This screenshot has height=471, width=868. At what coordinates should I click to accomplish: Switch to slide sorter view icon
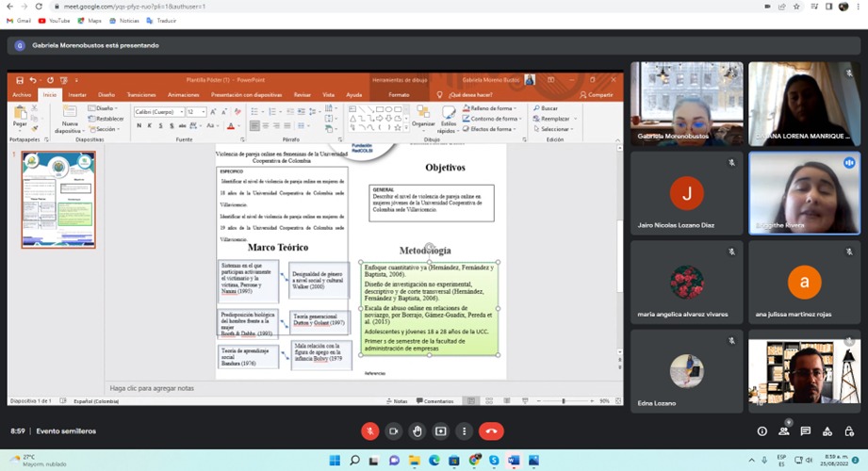(x=489, y=400)
